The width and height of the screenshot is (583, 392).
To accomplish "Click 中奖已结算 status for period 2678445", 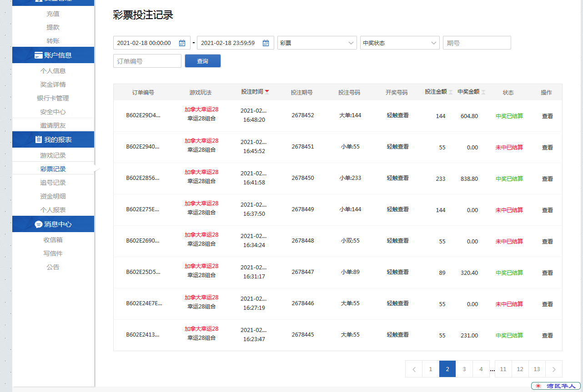I will [509, 336].
